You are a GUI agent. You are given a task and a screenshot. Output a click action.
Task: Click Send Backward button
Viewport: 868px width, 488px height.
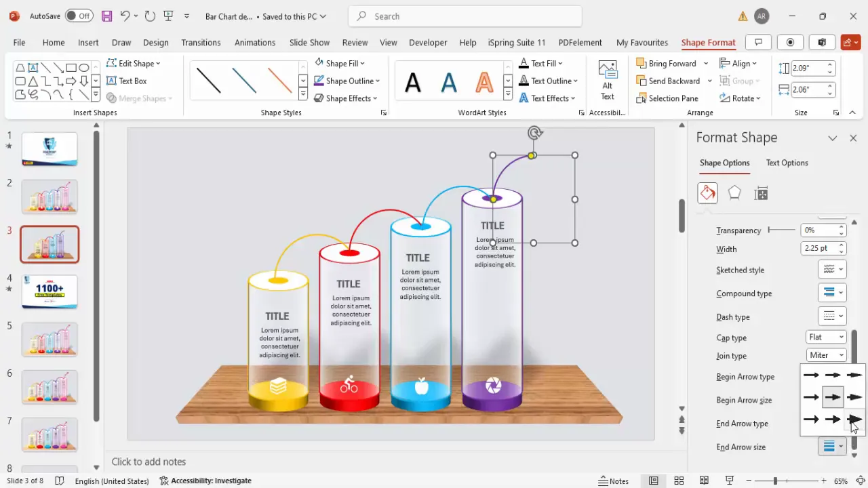[668, 81]
